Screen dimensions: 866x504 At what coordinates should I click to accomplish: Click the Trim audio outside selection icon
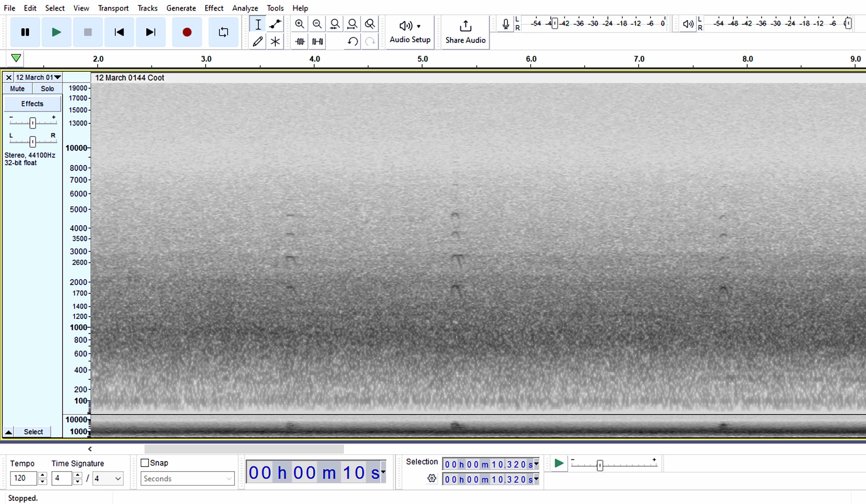[x=300, y=42]
